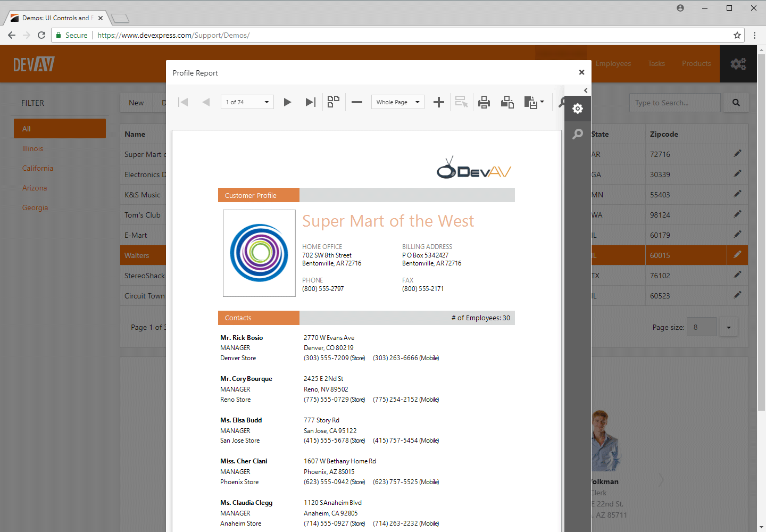Open the report search panel

[x=578, y=134]
